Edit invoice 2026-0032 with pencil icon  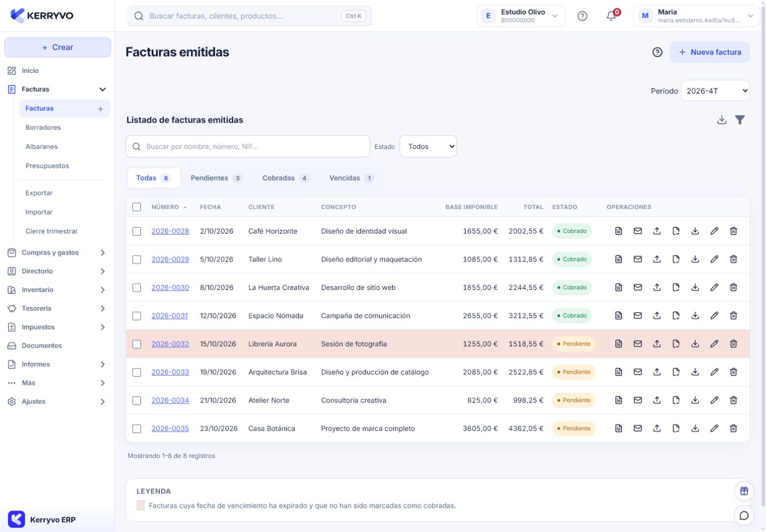pos(714,344)
